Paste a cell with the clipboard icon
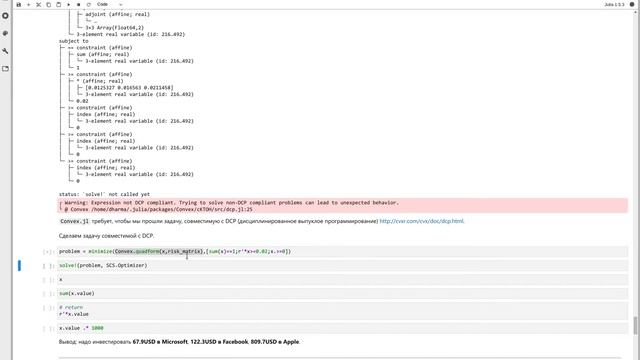 [x=58, y=4]
